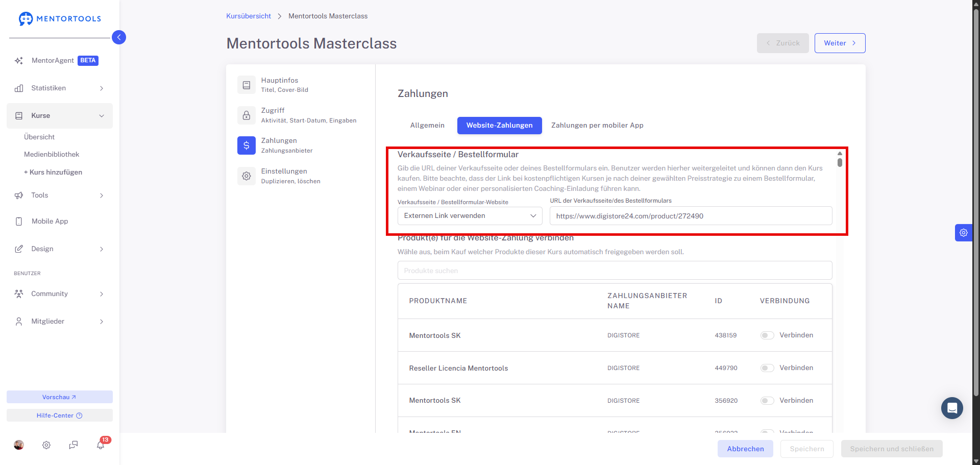The width and height of the screenshot is (980, 465).
Task: Open the user avatar profile
Action: (19, 445)
